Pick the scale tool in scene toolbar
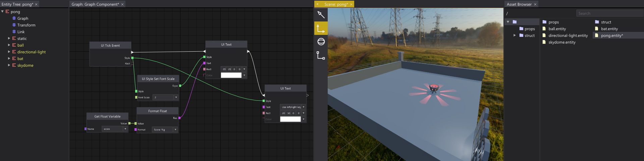This screenshot has height=161, width=644. pyautogui.click(x=321, y=55)
